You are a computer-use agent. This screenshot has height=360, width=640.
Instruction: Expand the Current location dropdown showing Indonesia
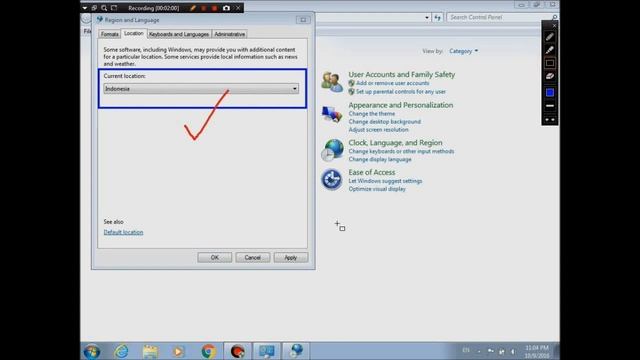(x=201, y=89)
